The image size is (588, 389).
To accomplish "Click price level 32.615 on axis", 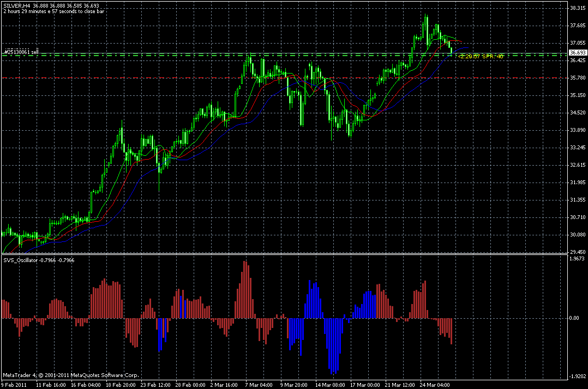I will click(x=578, y=165).
